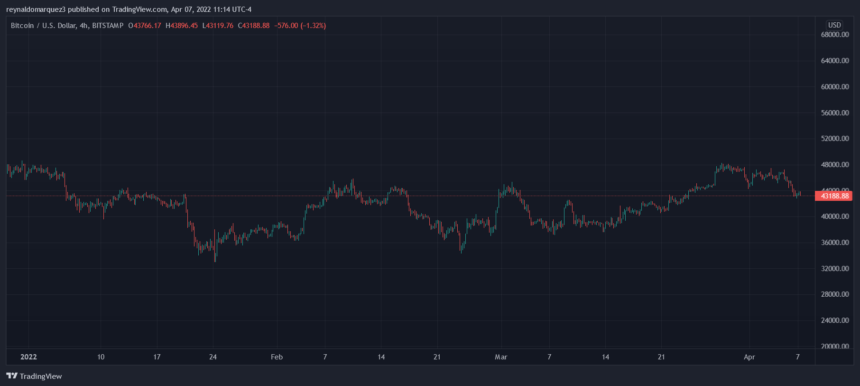This screenshot has height=386, width=860.
Task: Click the TradingView brand text
Action: click(x=41, y=377)
